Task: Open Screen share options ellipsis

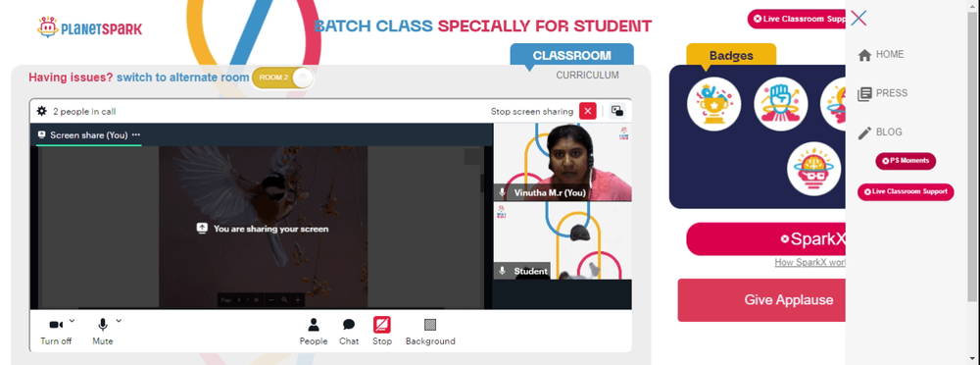Action: tap(136, 134)
